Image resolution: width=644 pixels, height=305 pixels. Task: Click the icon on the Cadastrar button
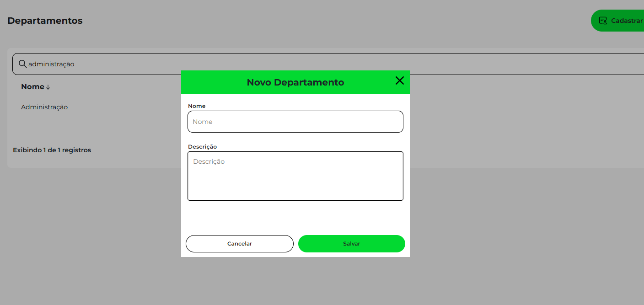[603, 21]
